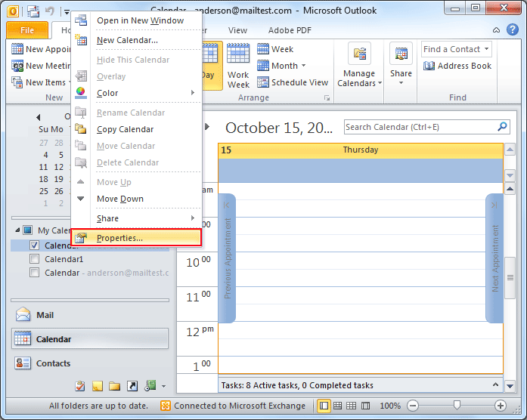The width and height of the screenshot is (527, 420).
Task: Expand the Share submenu in context menu
Action: coord(136,218)
